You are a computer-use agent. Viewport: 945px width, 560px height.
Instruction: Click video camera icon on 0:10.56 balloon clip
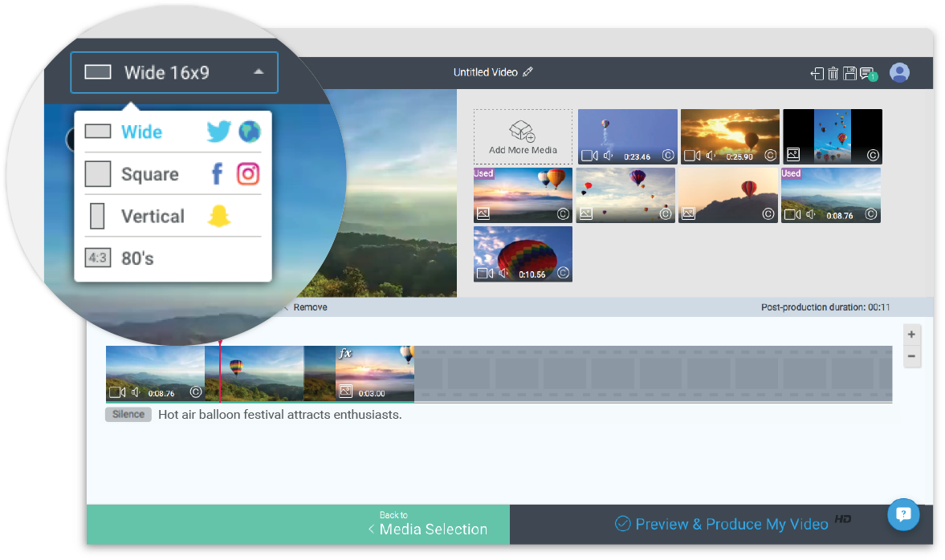point(485,274)
